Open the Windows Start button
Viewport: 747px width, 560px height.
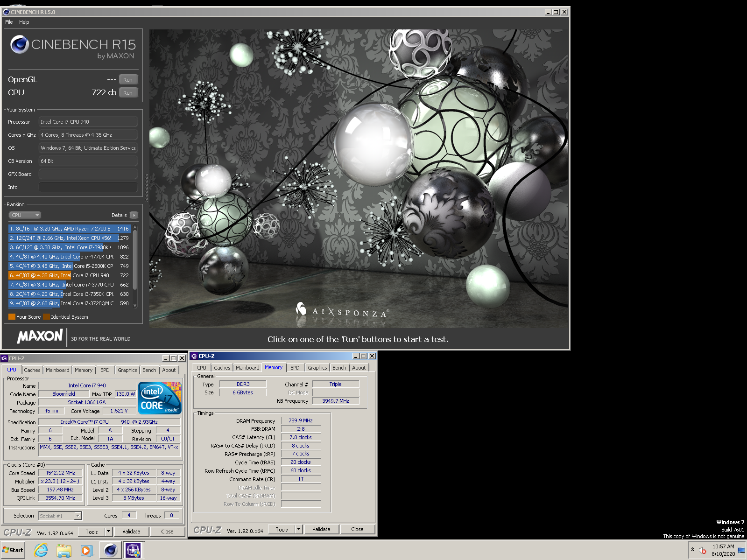[13, 550]
